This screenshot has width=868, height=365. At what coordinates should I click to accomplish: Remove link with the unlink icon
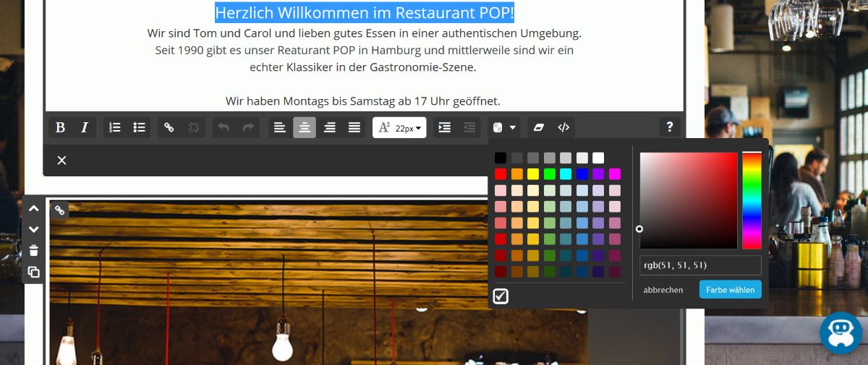point(194,128)
